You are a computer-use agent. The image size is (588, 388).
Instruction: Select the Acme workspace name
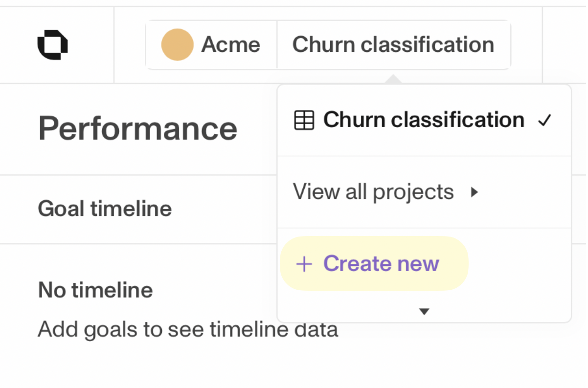(x=230, y=44)
